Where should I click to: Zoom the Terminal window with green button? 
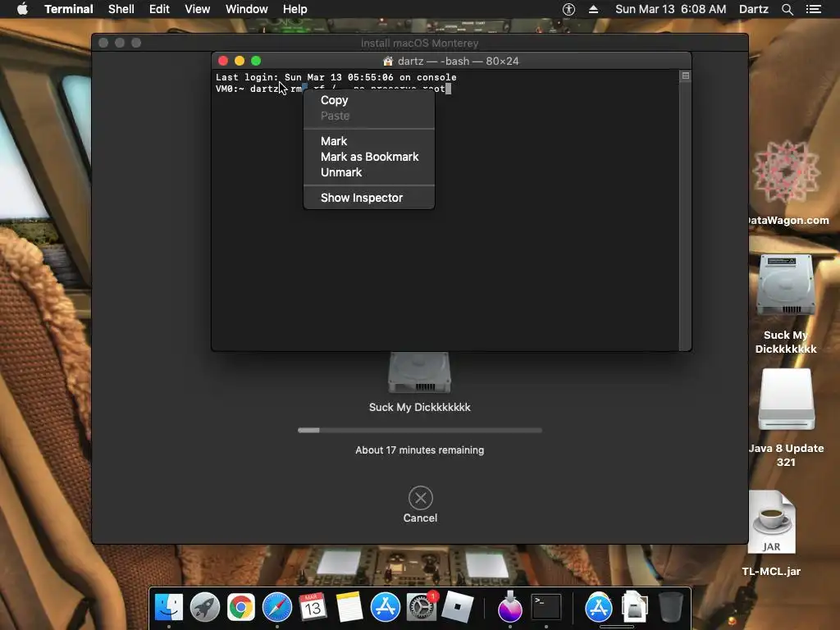256,61
